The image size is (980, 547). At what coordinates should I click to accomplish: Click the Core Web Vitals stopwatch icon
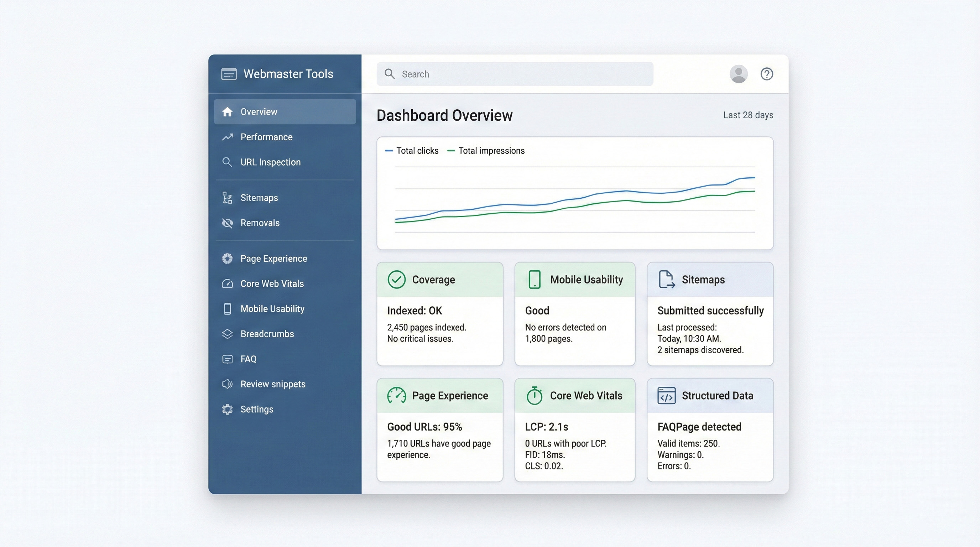point(534,396)
